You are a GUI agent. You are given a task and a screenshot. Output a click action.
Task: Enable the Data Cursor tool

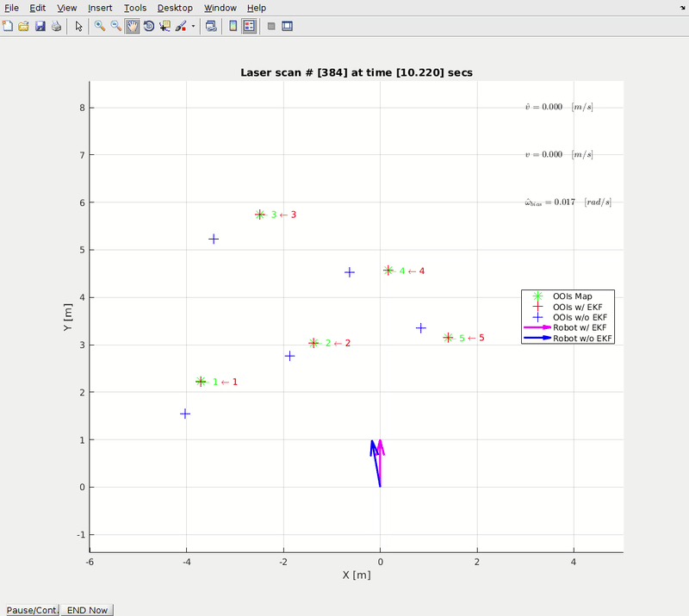[x=165, y=27]
